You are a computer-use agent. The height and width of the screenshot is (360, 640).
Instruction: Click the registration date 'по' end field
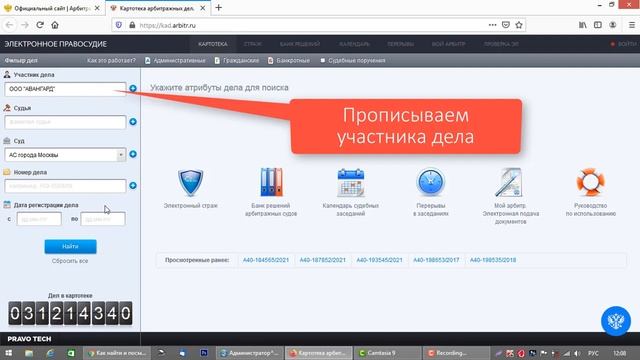(103, 219)
